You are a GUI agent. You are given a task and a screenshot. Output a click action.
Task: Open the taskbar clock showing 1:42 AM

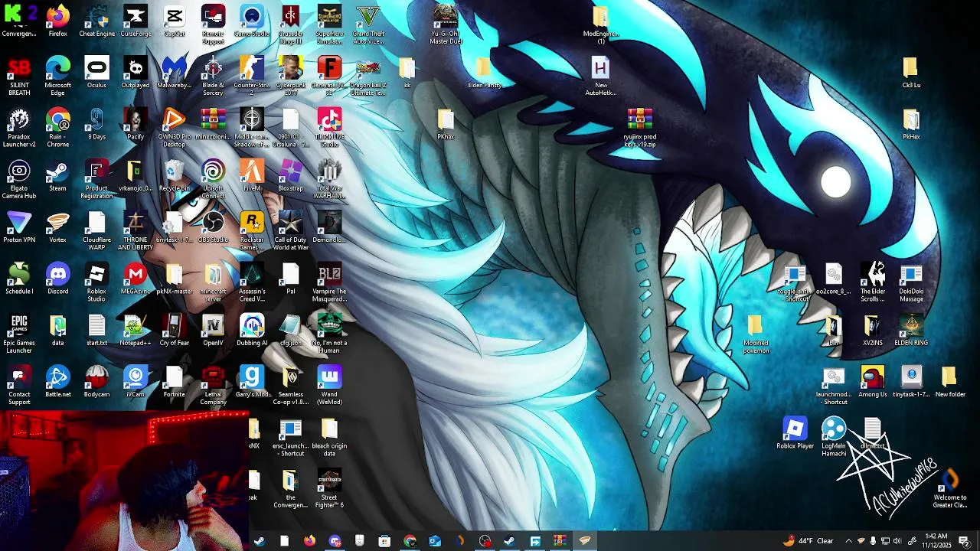point(936,541)
